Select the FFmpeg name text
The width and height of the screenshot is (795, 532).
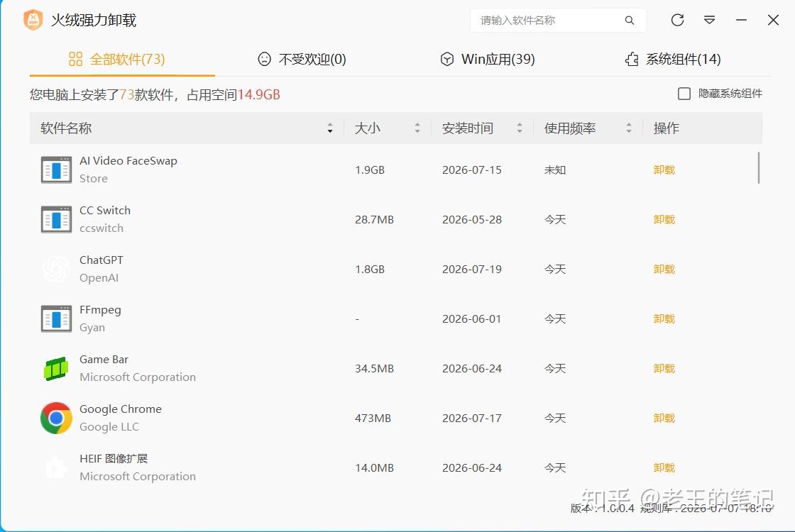(x=100, y=310)
